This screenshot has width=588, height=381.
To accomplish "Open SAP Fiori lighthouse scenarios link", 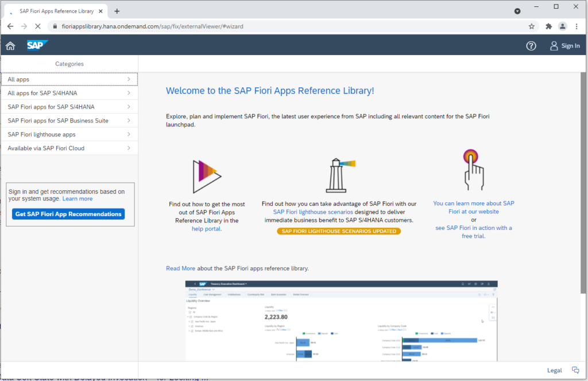I will click(x=313, y=212).
